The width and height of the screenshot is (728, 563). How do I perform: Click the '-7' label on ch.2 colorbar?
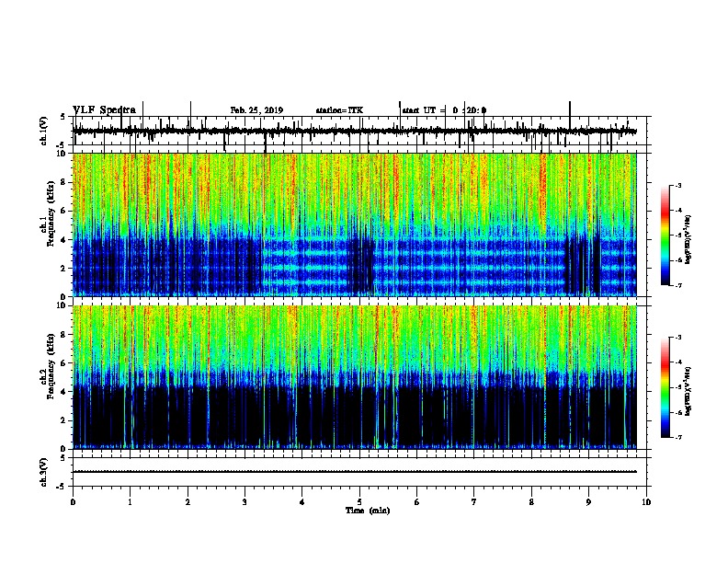[x=677, y=438]
